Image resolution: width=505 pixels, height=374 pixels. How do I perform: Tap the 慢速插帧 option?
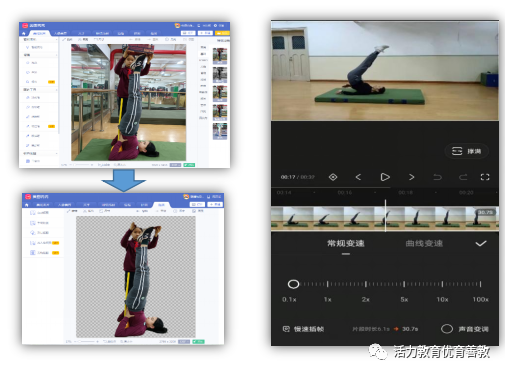[x=303, y=329]
